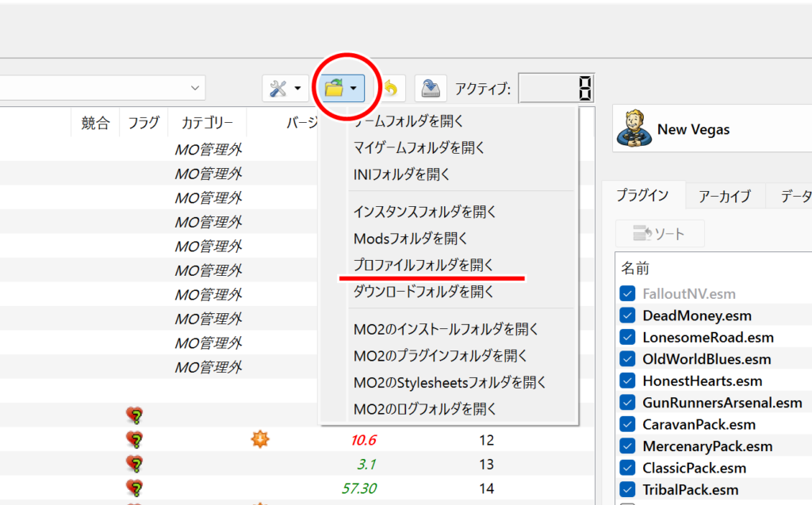
Task: Toggle the HonestHearts.esm checkbox
Action: coord(628,381)
